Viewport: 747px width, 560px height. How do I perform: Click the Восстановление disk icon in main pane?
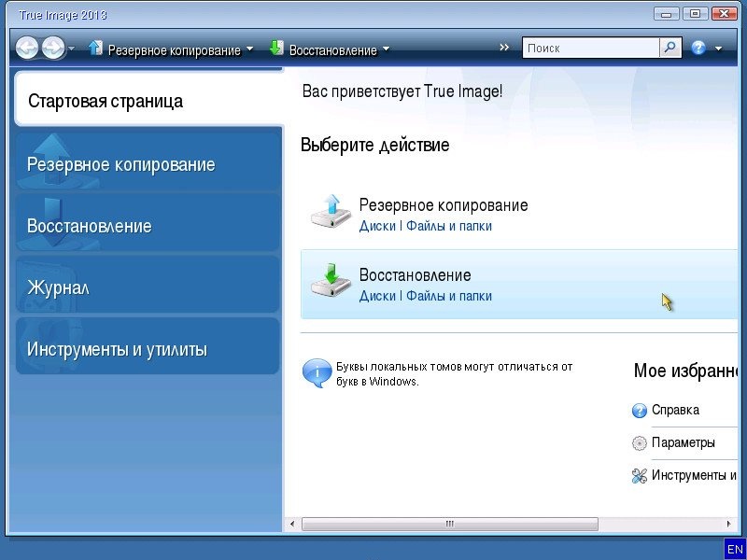pos(330,283)
